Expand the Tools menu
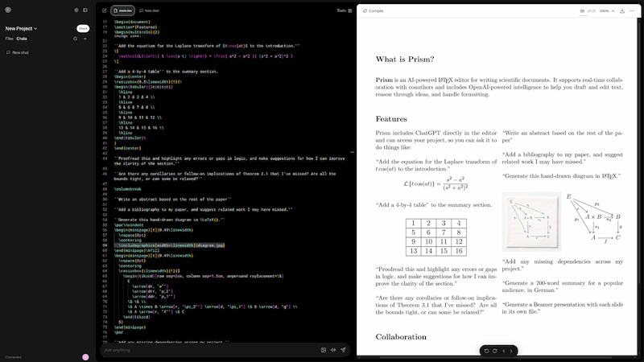644x362 pixels. [344, 10]
